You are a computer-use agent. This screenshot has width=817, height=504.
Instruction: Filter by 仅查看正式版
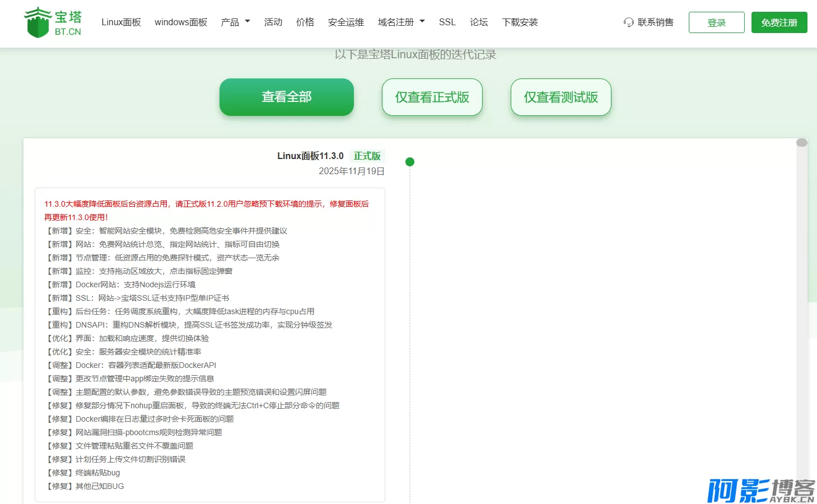(432, 97)
